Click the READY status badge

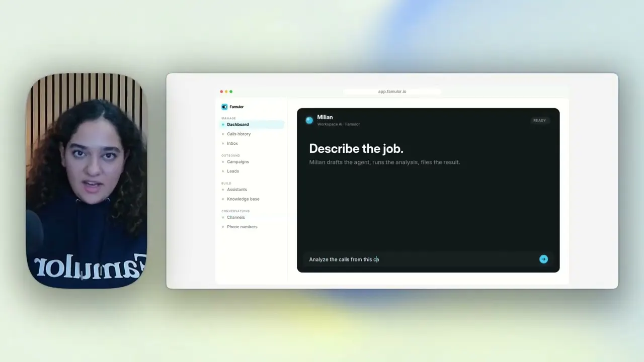pyautogui.click(x=539, y=121)
